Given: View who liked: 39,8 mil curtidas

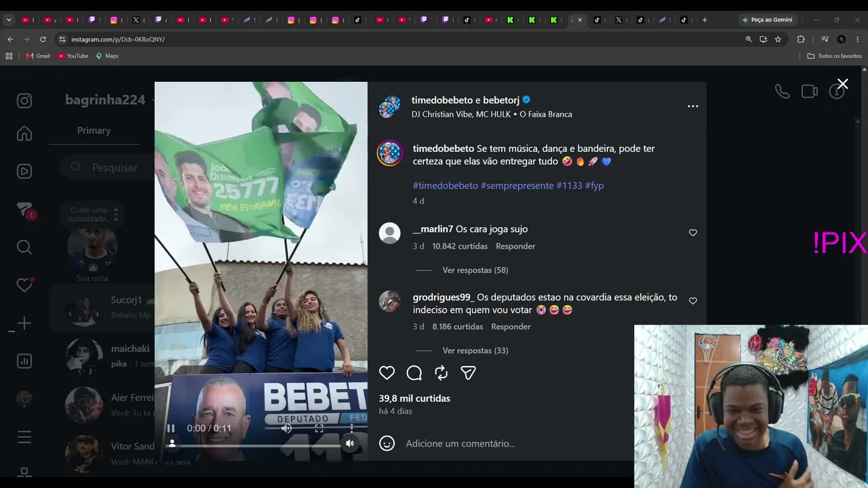Looking at the screenshot, I should click(414, 399).
